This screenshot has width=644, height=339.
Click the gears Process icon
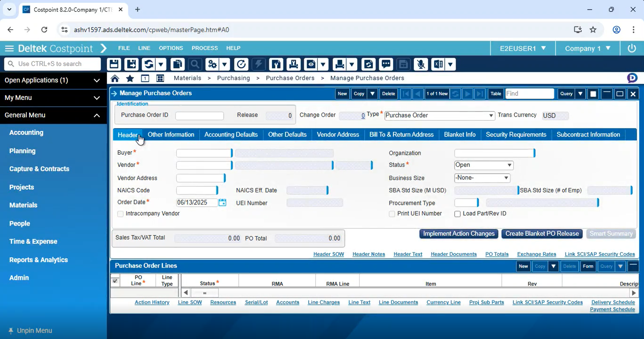[x=212, y=64]
